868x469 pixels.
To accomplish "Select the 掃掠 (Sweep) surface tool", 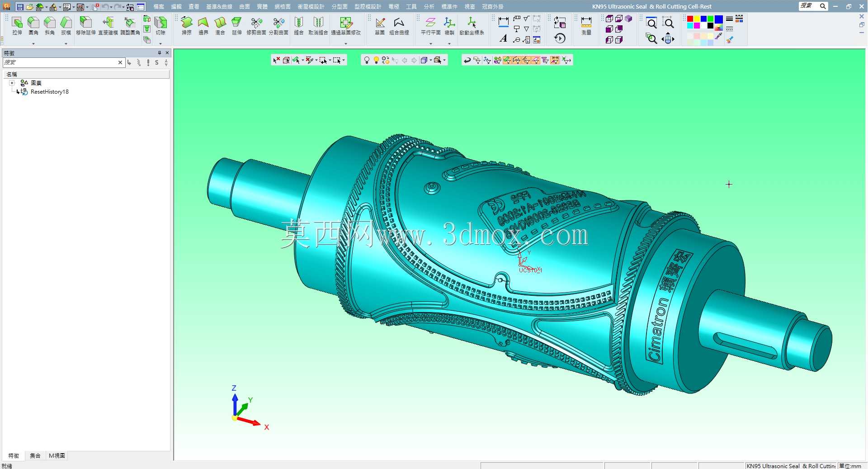I will (187, 26).
